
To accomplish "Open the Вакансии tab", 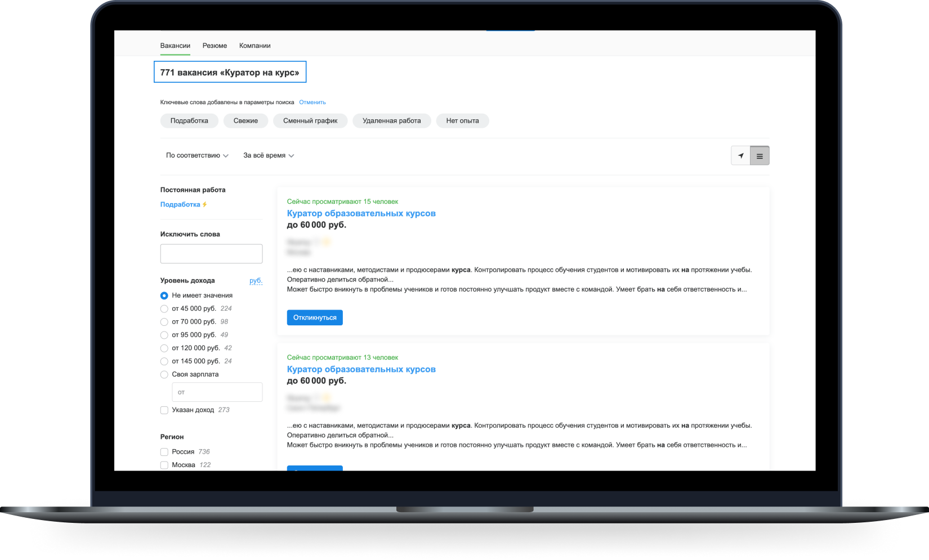I will click(175, 46).
